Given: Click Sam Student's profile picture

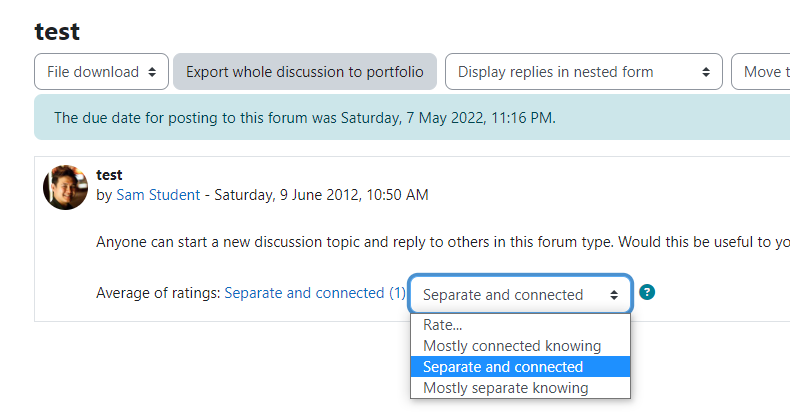Looking at the screenshot, I should coord(65,187).
